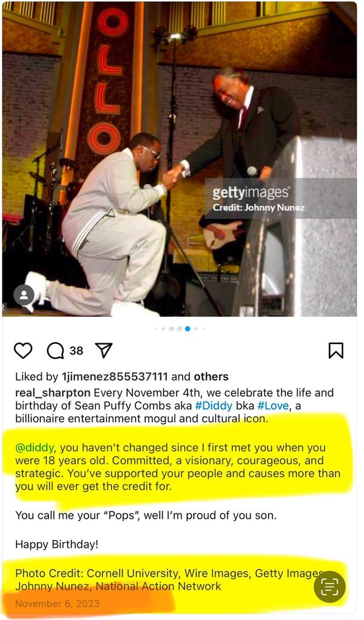Click the olive text scan button
The image size is (364, 620).
tap(329, 587)
